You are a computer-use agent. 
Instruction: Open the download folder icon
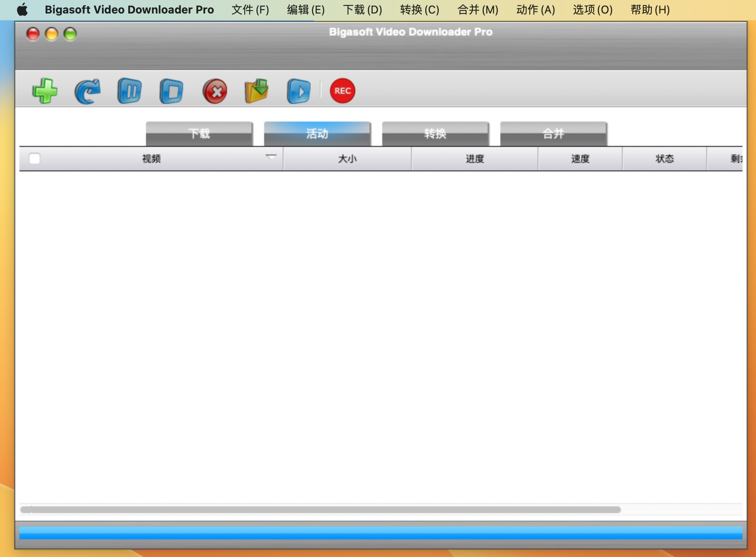[x=256, y=91]
